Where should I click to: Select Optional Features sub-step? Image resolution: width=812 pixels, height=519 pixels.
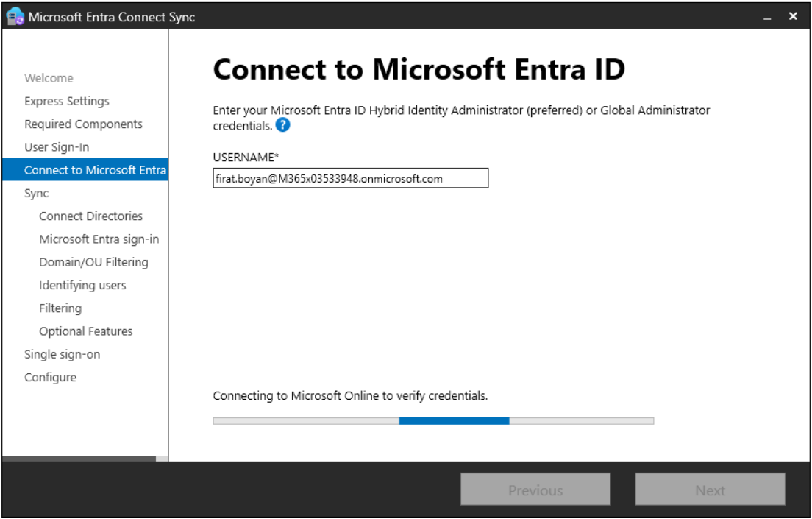(x=86, y=331)
